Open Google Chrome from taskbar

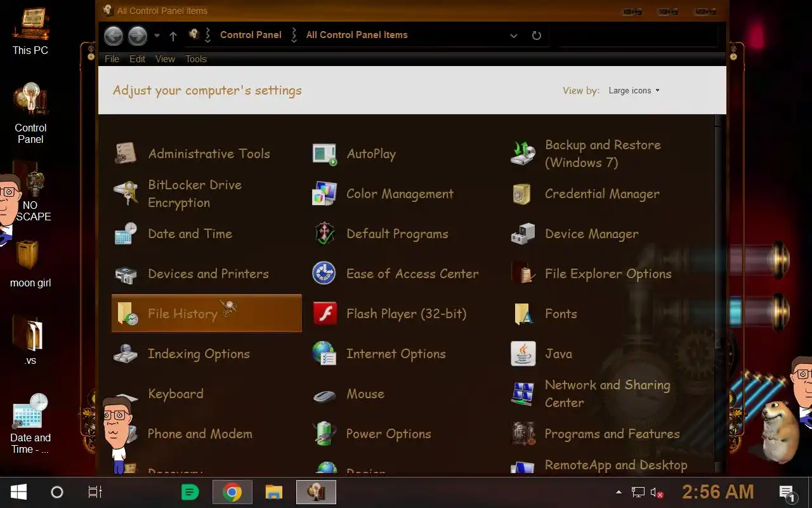[x=232, y=492]
